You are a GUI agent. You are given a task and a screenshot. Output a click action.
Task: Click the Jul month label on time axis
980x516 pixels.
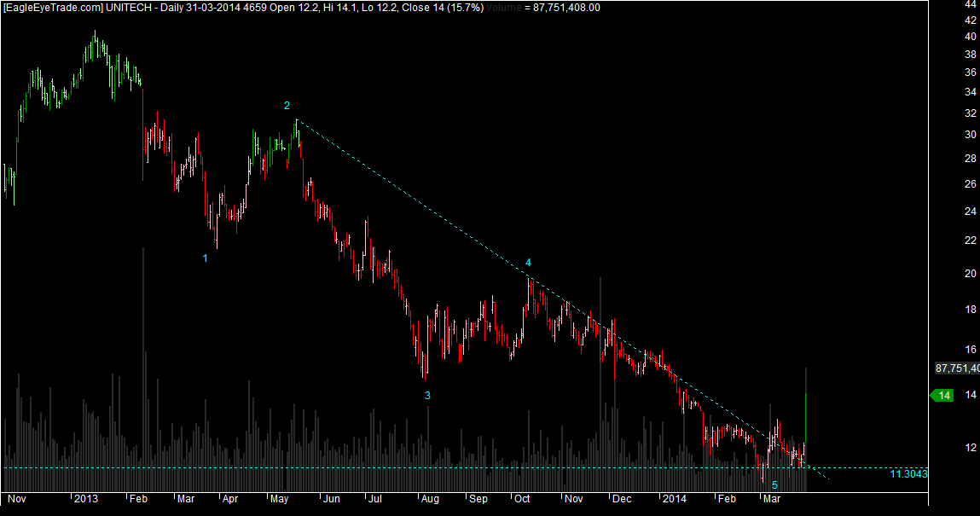pos(375,498)
